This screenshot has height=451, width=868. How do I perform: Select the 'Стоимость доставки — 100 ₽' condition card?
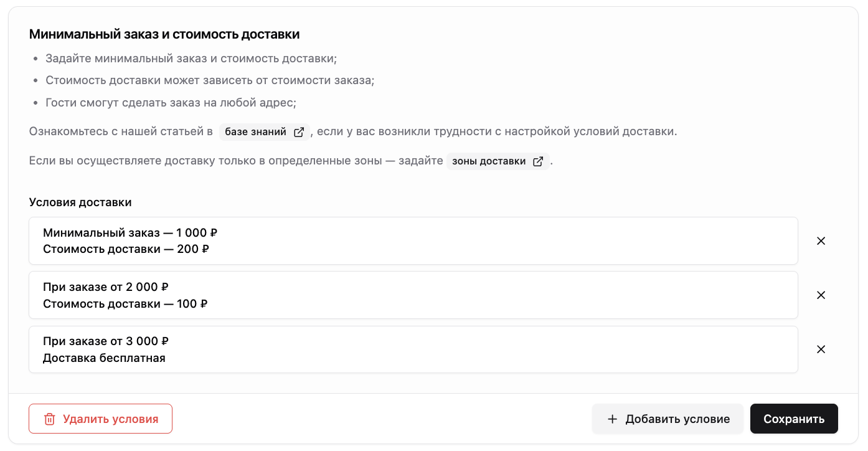[x=413, y=295]
